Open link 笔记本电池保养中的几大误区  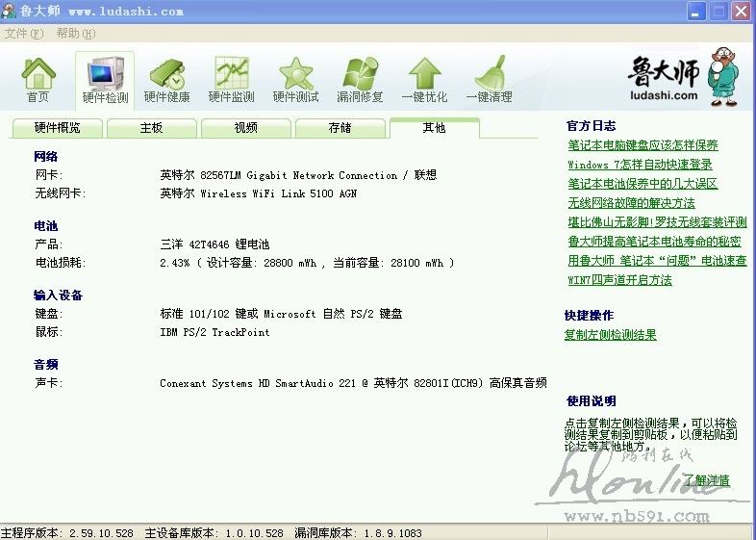643,184
